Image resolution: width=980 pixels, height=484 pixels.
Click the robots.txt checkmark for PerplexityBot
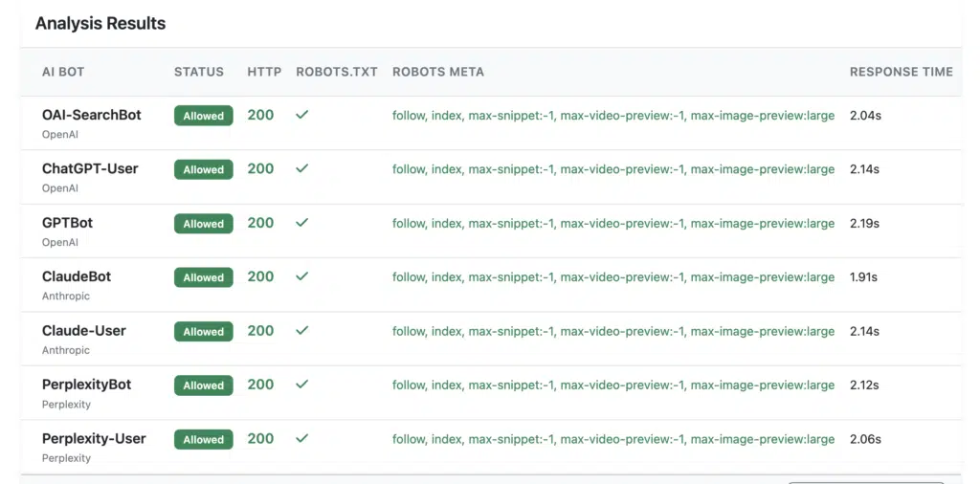[301, 385]
